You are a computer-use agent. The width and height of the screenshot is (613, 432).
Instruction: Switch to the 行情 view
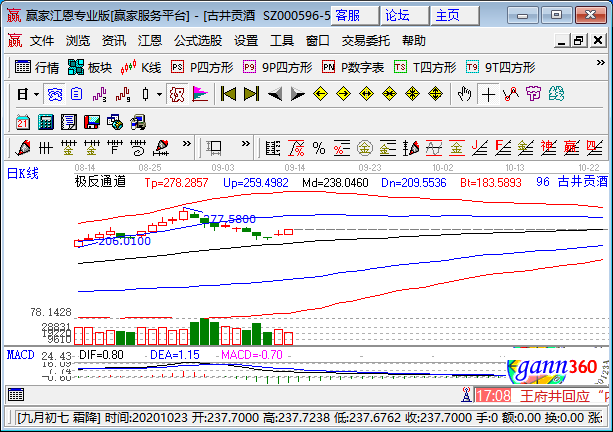click(x=37, y=67)
